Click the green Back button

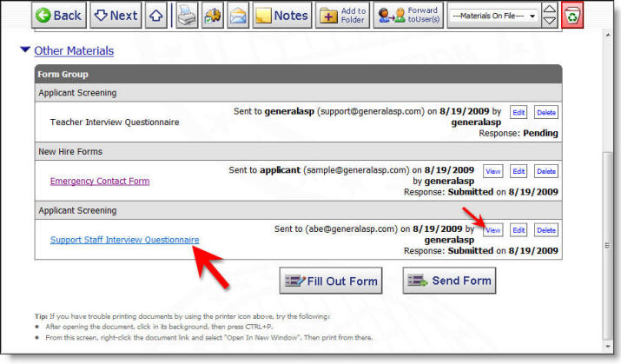tap(59, 15)
